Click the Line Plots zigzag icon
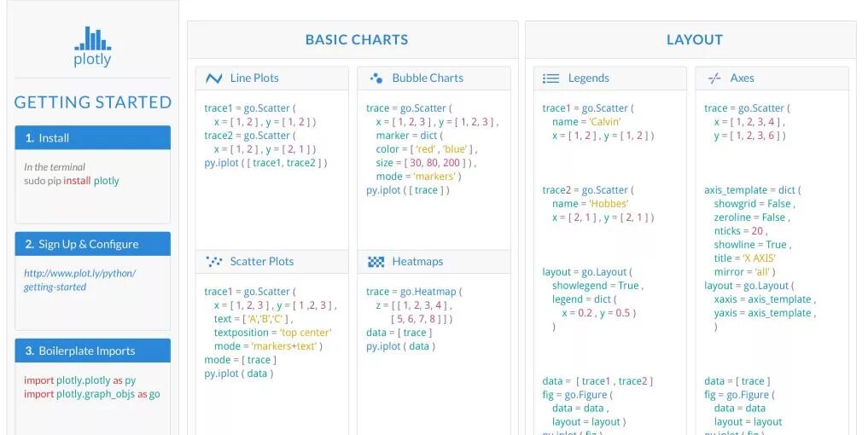868x435 pixels. coord(213,78)
